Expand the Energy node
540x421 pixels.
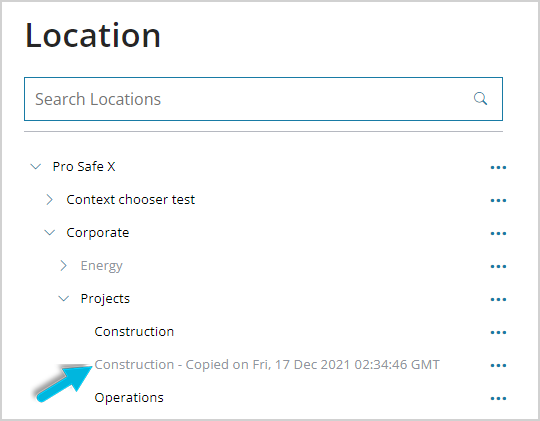[63, 266]
